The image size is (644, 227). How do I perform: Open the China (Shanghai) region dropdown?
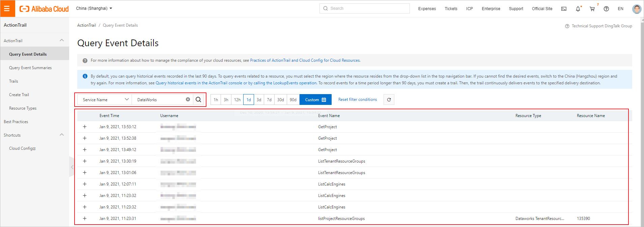click(94, 8)
